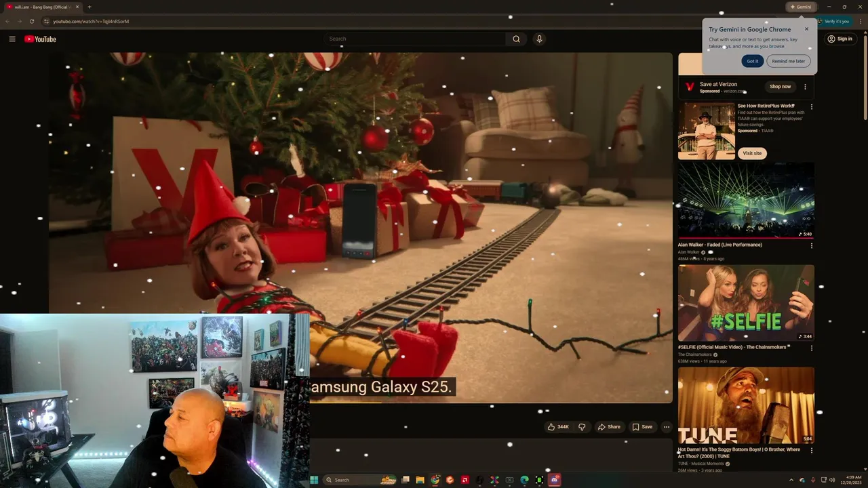Open options menu for #SELFIE video
868x488 pixels.
(x=811, y=348)
